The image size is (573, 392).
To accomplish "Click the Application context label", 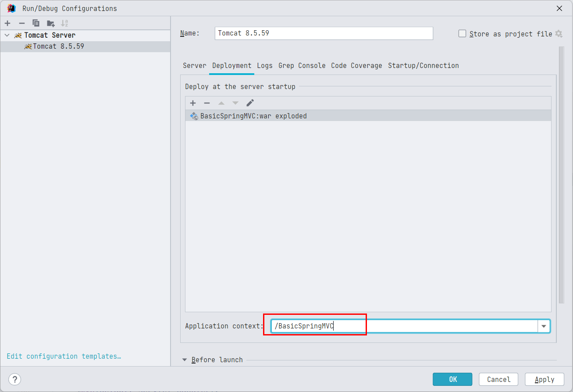I will (x=224, y=326).
